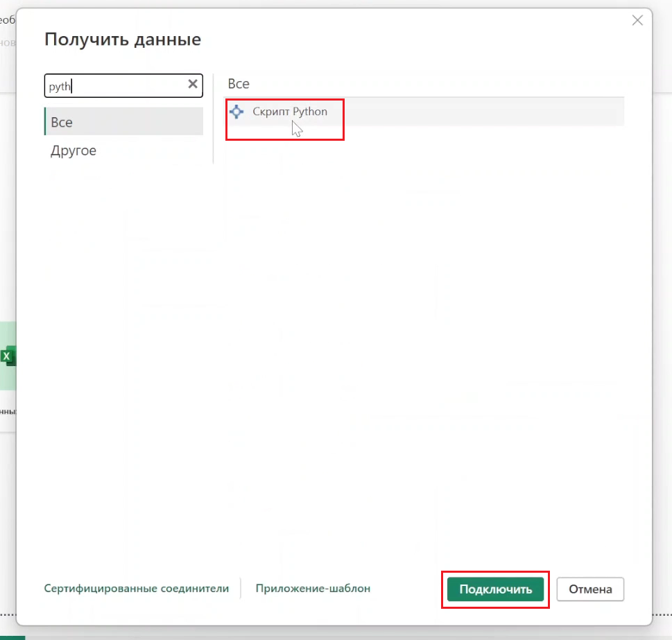Click the Подключить button

495,589
